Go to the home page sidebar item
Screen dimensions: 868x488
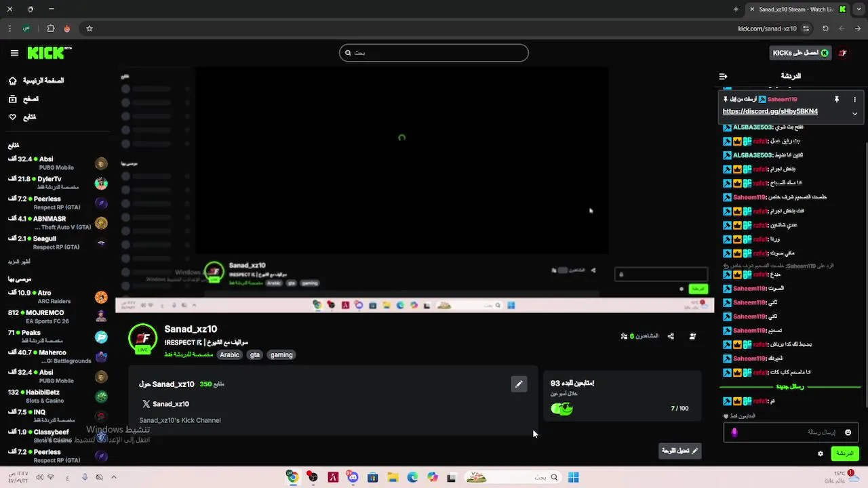pos(37,81)
